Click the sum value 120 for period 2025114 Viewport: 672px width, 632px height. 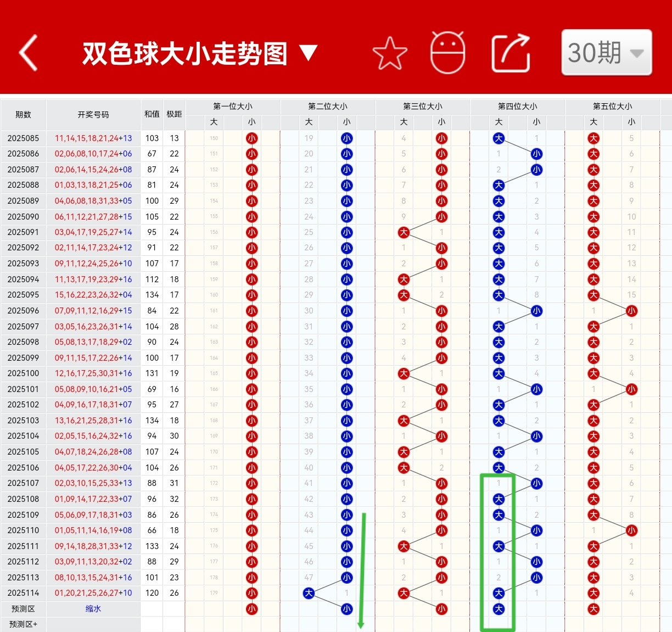152,593
